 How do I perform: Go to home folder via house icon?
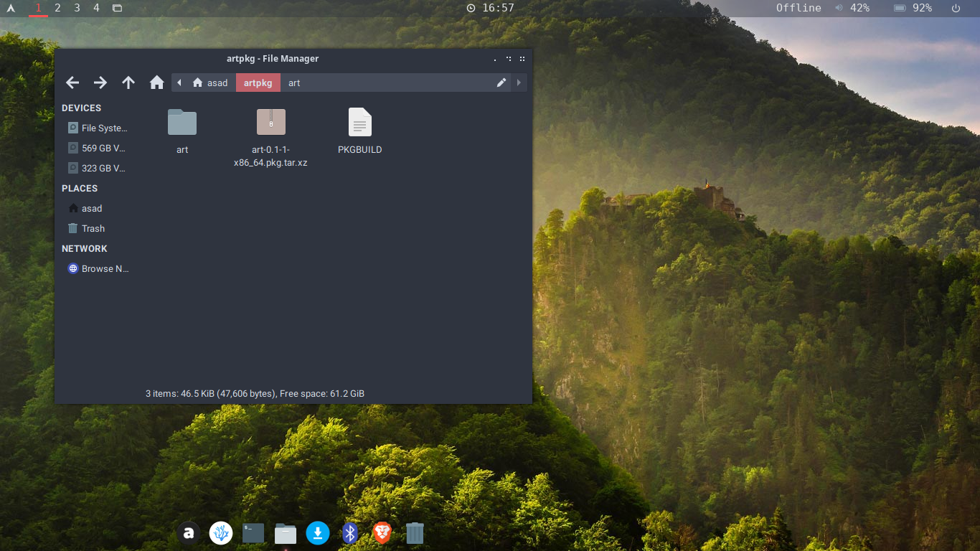156,83
